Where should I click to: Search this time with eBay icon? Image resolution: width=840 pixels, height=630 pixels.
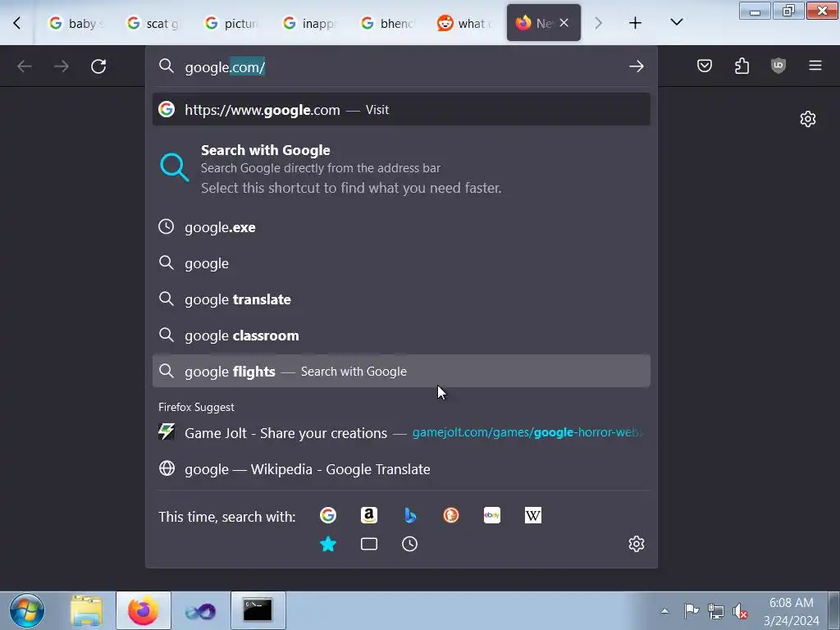tap(492, 515)
